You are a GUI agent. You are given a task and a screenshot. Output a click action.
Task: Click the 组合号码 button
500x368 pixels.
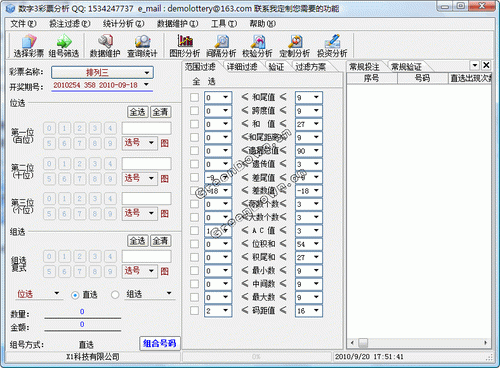pos(160,343)
